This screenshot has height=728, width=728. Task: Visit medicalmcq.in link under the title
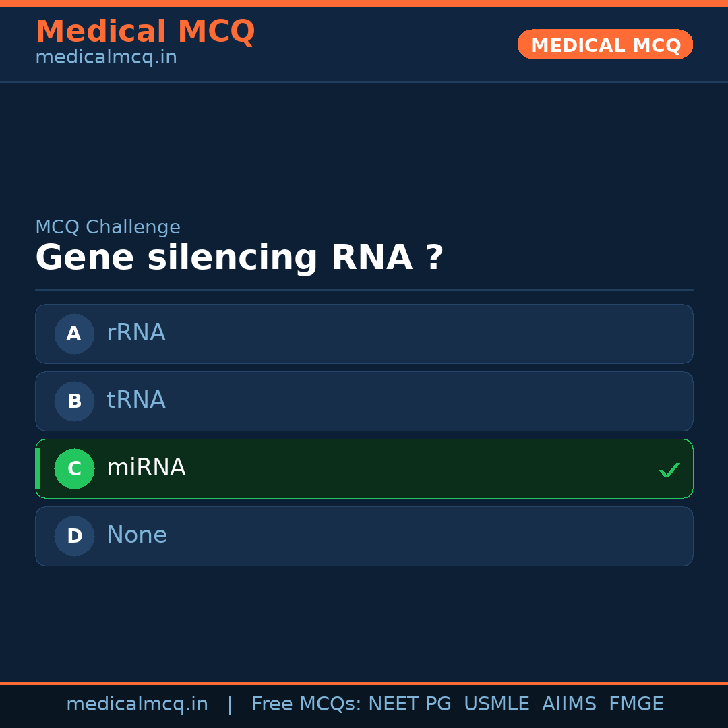[106, 57]
